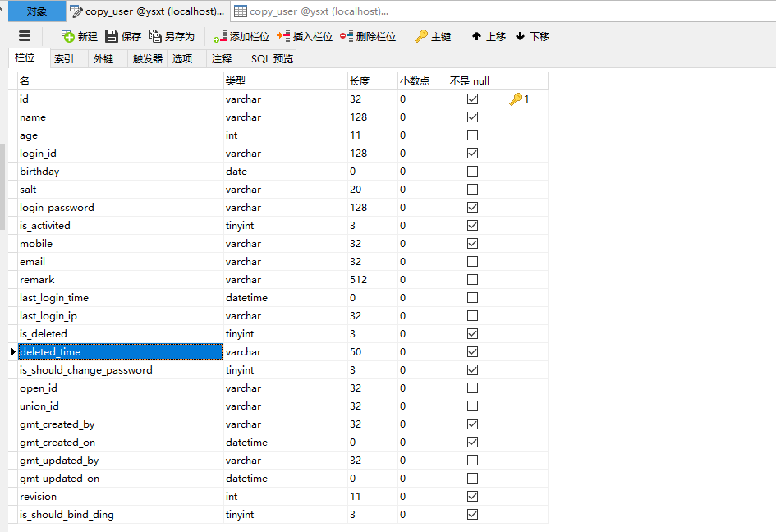Toggle not-null checkbox for login_password
Image resolution: width=776 pixels, height=532 pixels.
pos(473,208)
